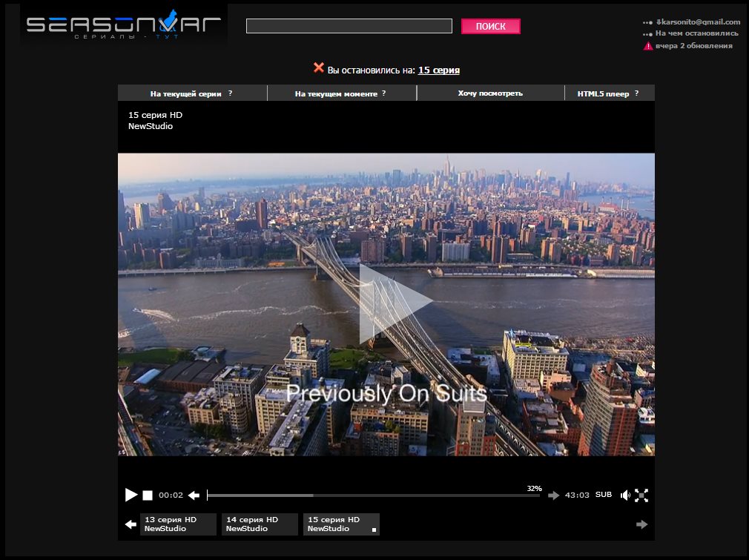Show next episodes using the playlist right arrow
This screenshot has width=749, height=560.
(x=642, y=524)
